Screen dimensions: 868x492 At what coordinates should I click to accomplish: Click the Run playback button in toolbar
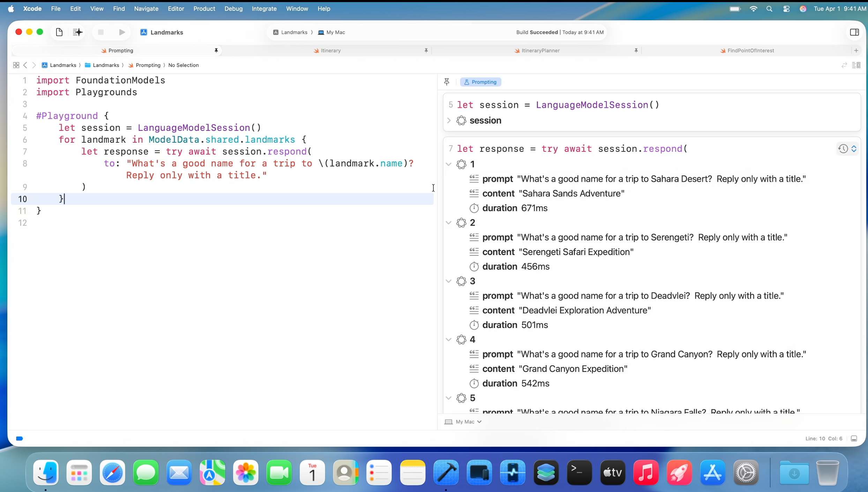[122, 32]
